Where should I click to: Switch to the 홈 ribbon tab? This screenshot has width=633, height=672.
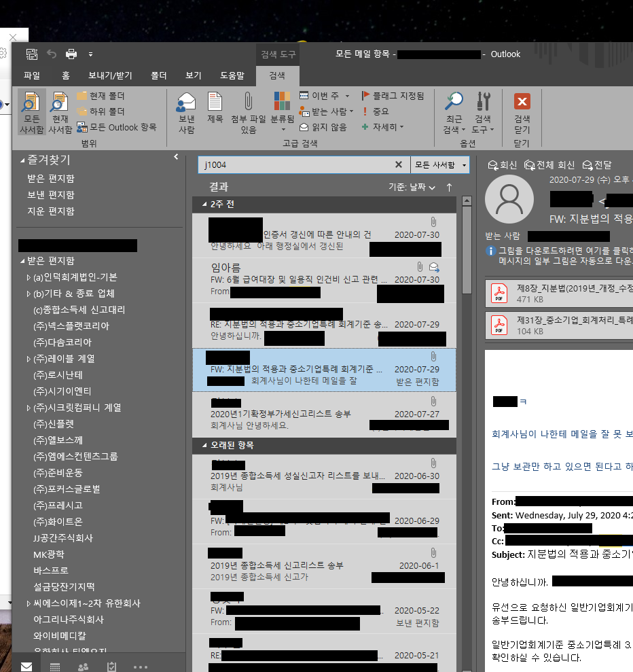[x=65, y=75]
